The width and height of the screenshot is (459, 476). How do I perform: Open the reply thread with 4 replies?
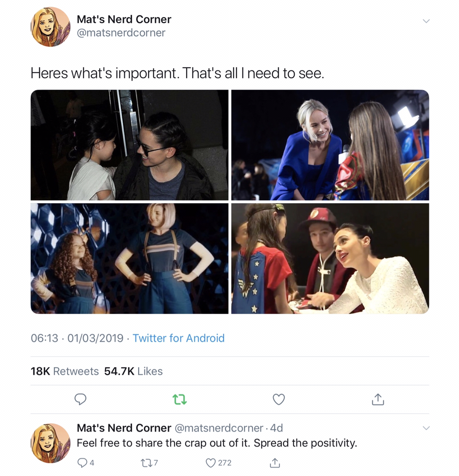tap(86, 463)
